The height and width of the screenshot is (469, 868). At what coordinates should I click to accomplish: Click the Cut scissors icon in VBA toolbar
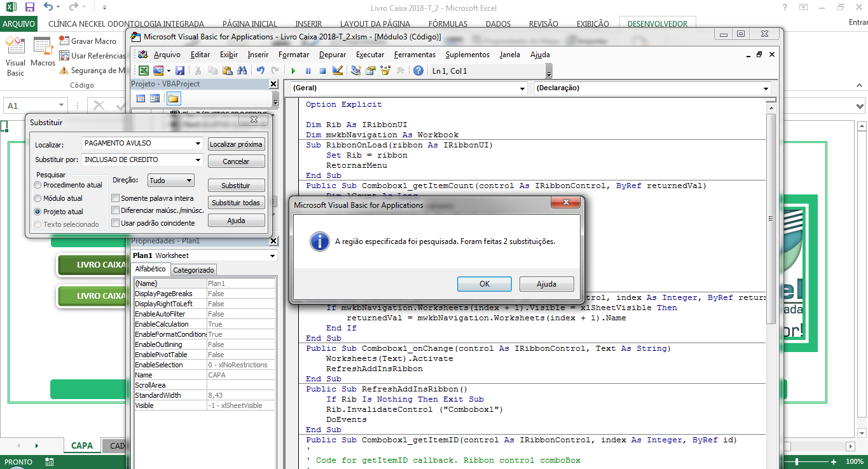coord(198,71)
